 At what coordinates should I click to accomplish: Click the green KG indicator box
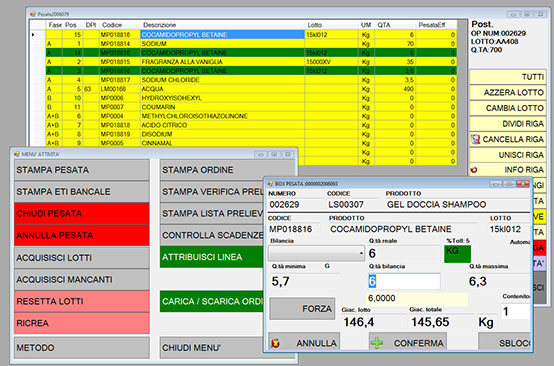(457, 254)
